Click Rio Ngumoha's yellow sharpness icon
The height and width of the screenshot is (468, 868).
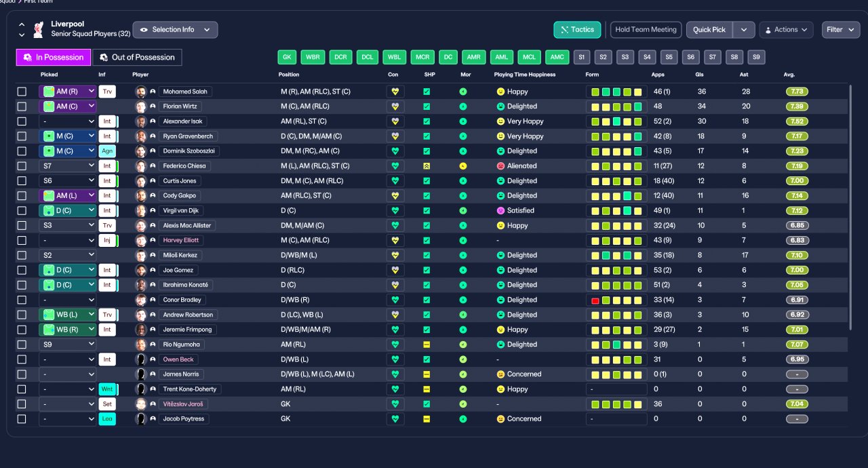(x=427, y=345)
